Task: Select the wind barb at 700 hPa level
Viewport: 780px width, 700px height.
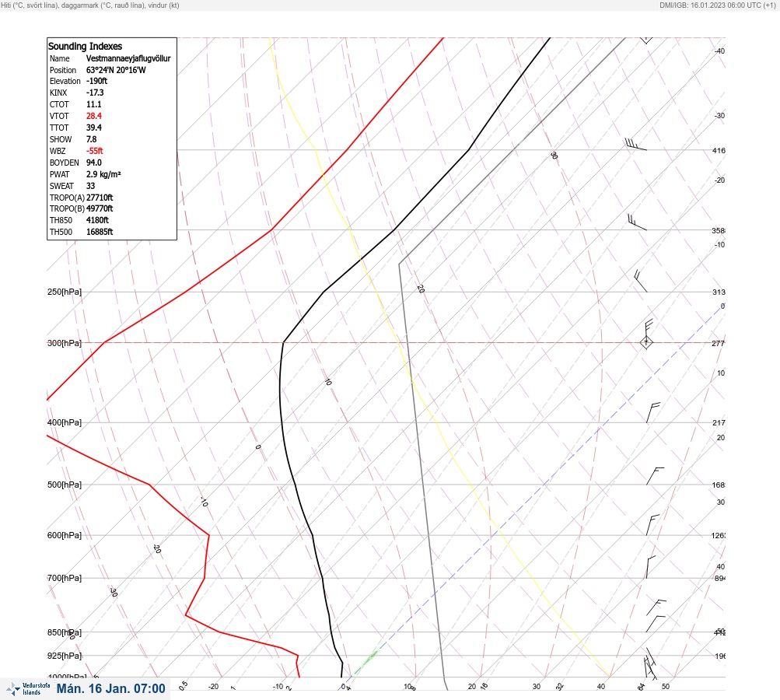Action: click(x=651, y=567)
